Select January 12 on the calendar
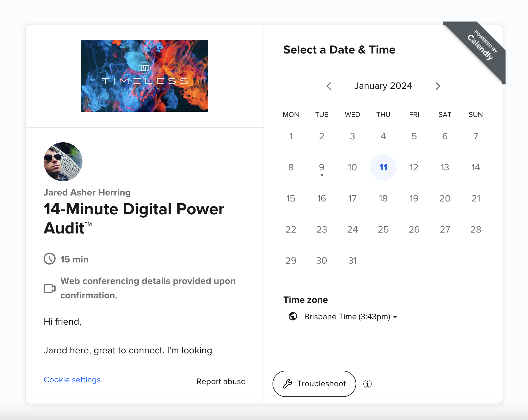 [x=414, y=167]
